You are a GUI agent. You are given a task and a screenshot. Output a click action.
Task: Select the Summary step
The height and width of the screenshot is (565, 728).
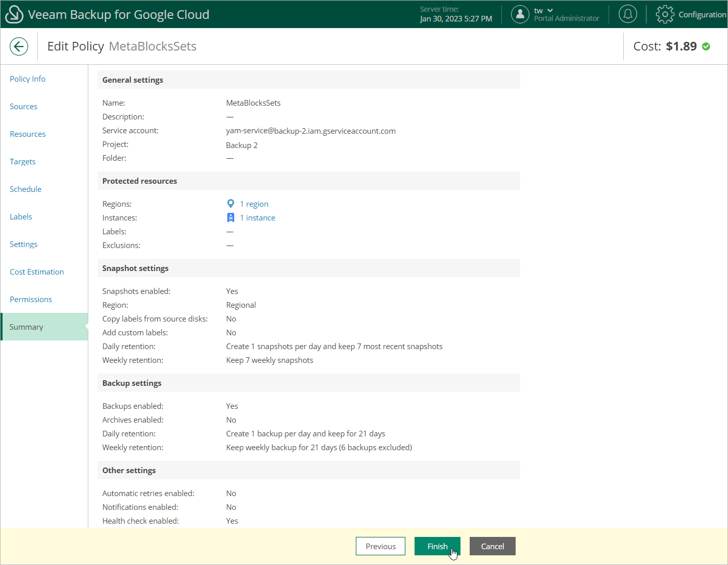(x=44, y=327)
